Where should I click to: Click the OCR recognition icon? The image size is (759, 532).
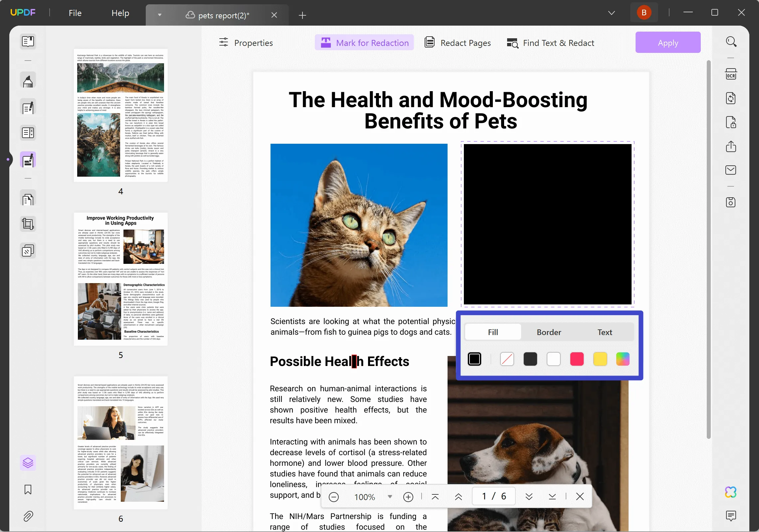[x=731, y=73]
